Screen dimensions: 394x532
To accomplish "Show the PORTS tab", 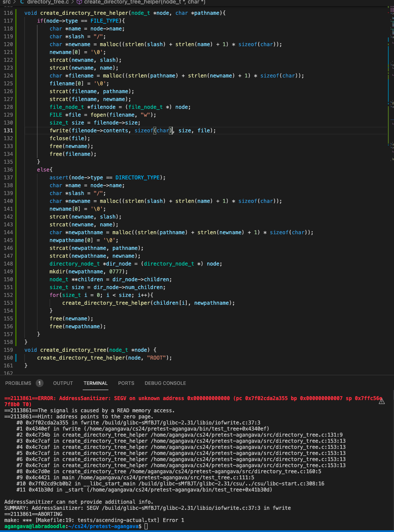I will point(126,383).
